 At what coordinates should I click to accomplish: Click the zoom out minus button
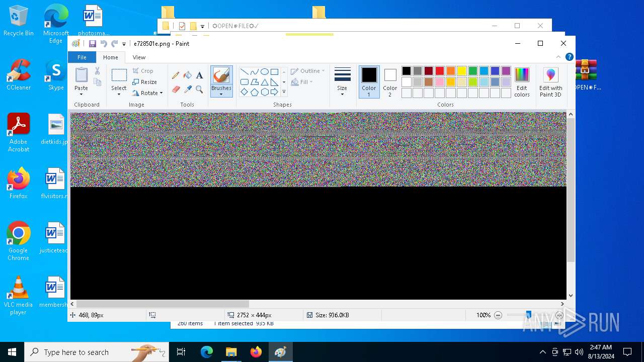point(498,315)
